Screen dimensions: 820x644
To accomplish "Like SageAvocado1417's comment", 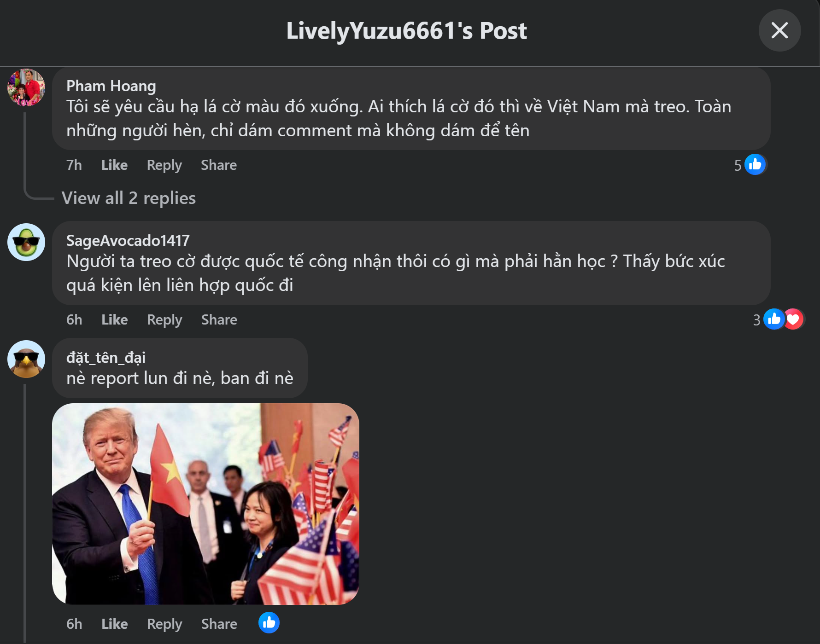I will pos(114,319).
